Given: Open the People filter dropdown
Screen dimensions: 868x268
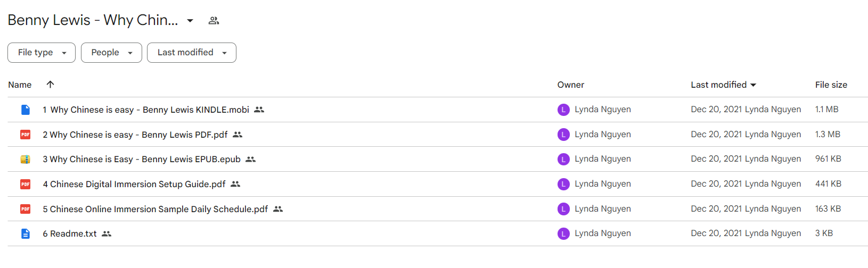Looking at the screenshot, I should pyautogui.click(x=111, y=53).
